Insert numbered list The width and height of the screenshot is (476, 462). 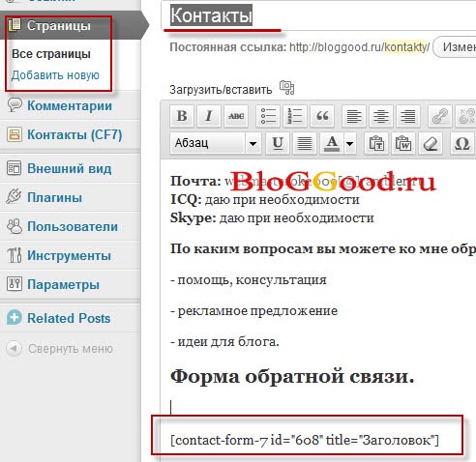pos(295,116)
